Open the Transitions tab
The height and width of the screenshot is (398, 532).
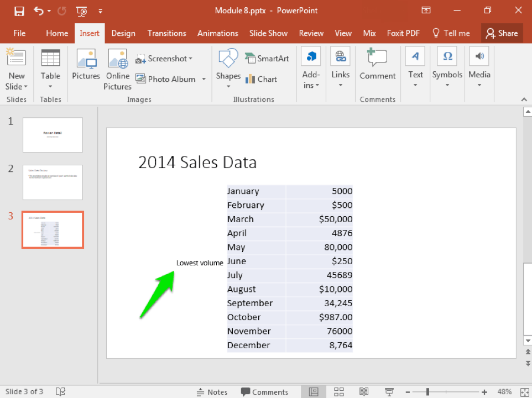tap(166, 33)
